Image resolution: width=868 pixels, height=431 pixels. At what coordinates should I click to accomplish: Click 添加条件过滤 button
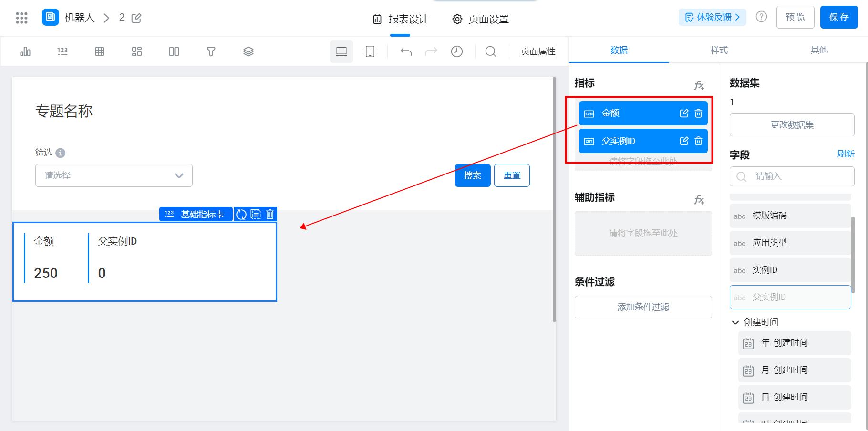pos(643,307)
